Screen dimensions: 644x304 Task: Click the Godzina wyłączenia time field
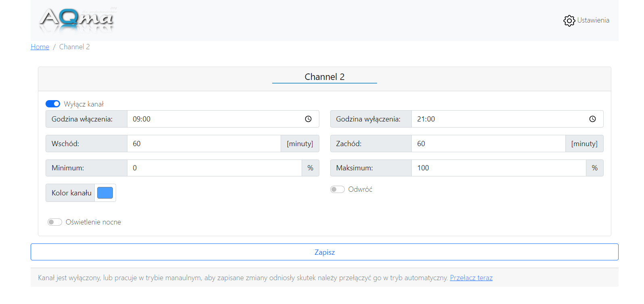pos(498,119)
